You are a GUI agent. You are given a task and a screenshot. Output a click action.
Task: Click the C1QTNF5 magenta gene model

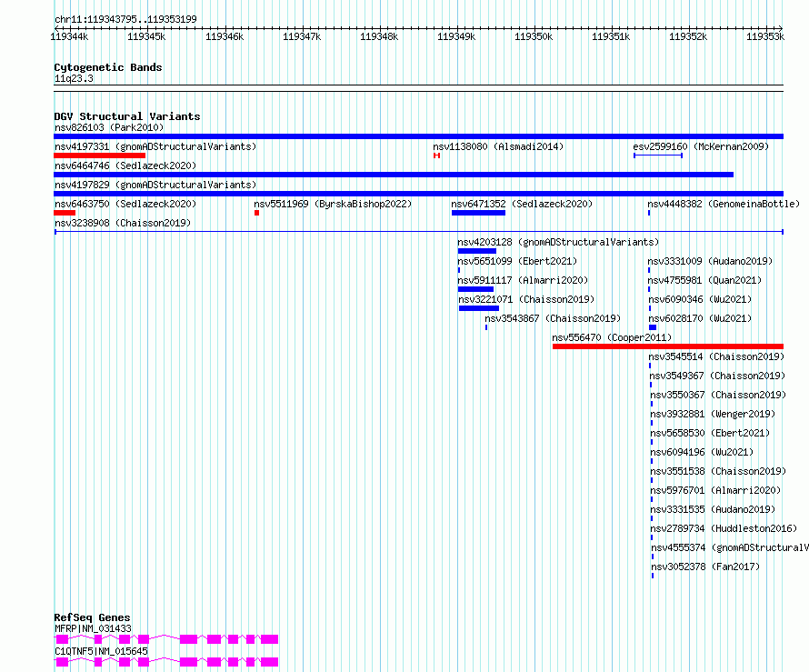tap(166, 662)
